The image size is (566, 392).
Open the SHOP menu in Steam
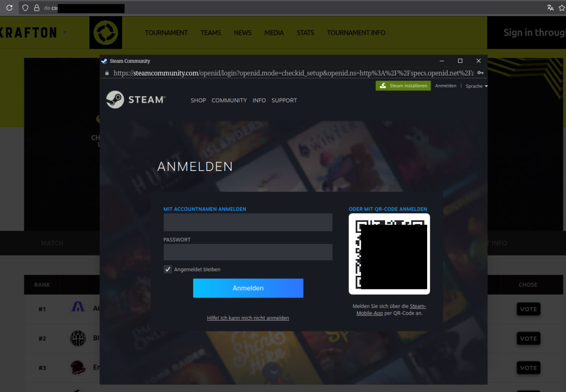[198, 100]
